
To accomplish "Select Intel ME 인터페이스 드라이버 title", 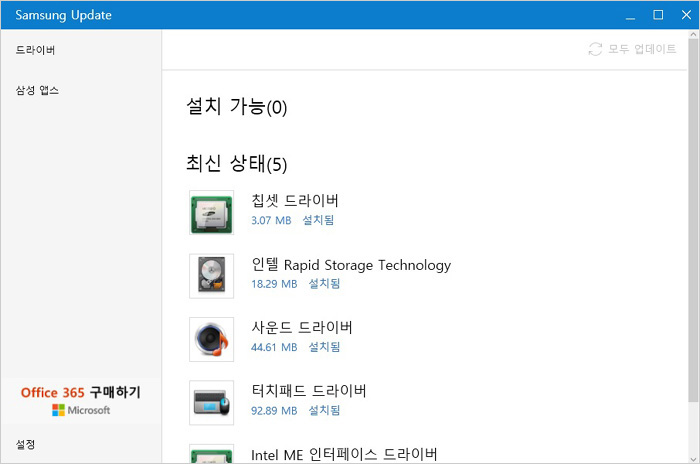I will tap(344, 455).
